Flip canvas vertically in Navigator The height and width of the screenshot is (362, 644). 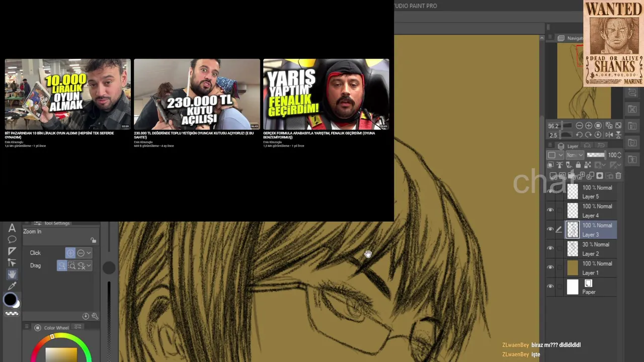point(618,135)
